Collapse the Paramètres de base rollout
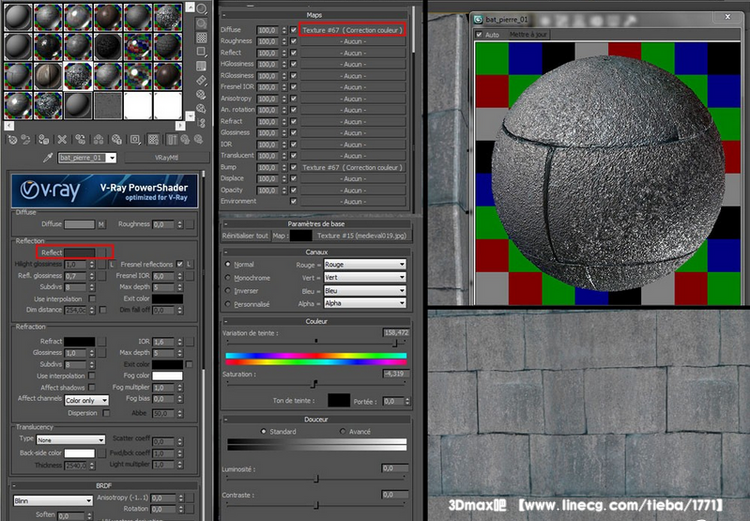Screen dimensions: 750x521 click(316, 223)
